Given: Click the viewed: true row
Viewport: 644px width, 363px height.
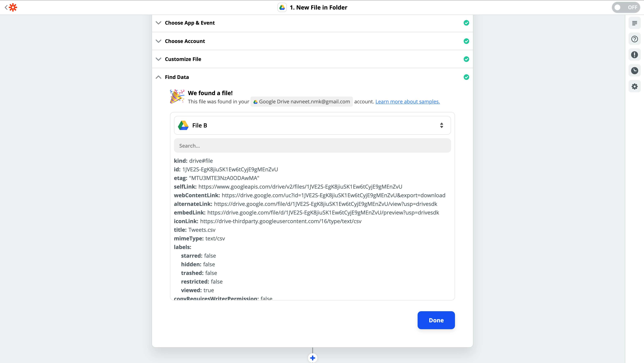Looking at the screenshot, I should tap(197, 290).
